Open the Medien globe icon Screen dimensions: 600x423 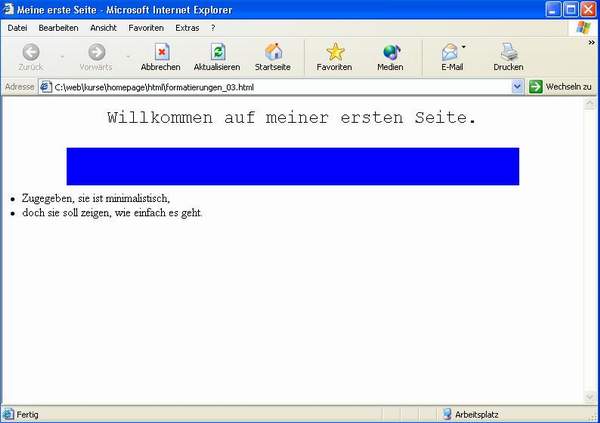(x=391, y=52)
